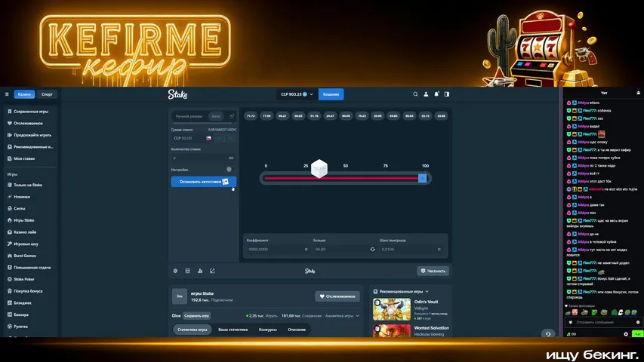Open chat settings gear icon
The image size is (644, 362).
pyautogui.click(x=626, y=334)
